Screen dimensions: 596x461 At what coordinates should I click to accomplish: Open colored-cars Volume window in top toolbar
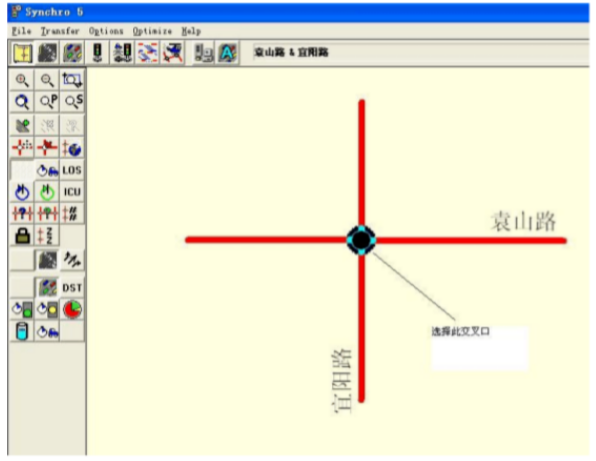(x=72, y=53)
